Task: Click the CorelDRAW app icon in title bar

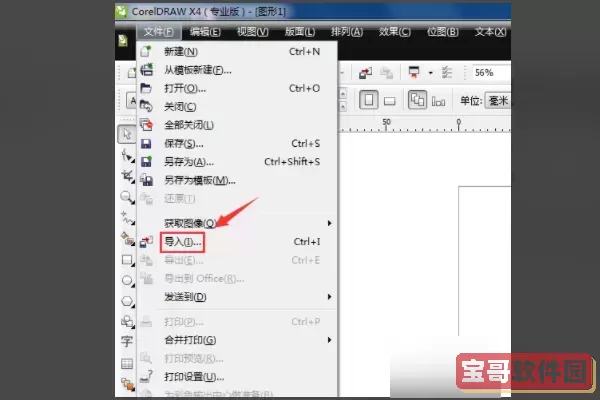Action: pos(121,11)
